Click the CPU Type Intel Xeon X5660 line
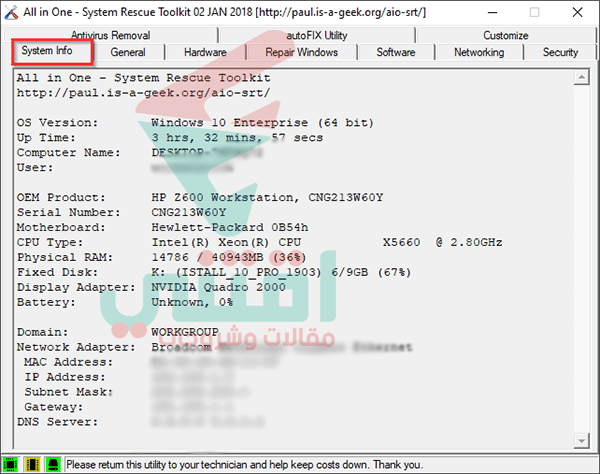The image size is (600, 474). coord(327,242)
